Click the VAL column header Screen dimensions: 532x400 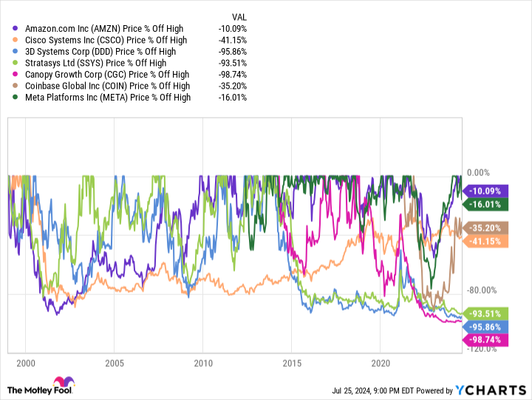239,17
